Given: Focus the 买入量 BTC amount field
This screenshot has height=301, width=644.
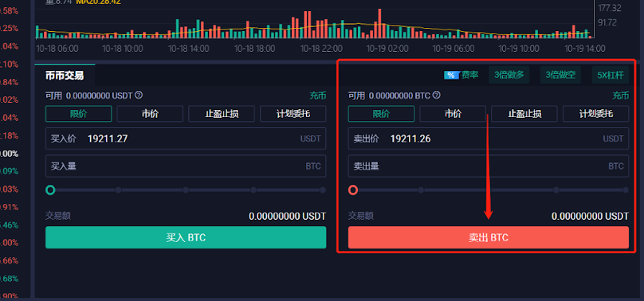Looking at the screenshot, I should point(186,166).
